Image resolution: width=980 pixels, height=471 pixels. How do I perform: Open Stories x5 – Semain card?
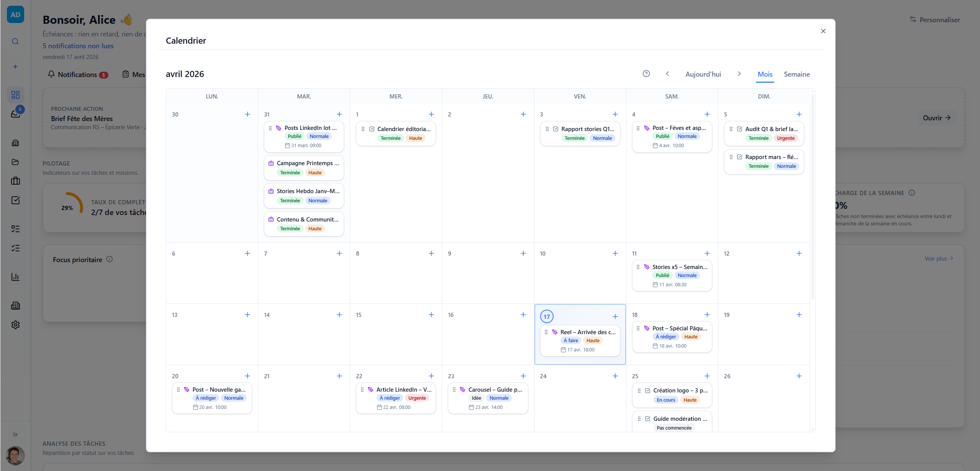pos(672,276)
